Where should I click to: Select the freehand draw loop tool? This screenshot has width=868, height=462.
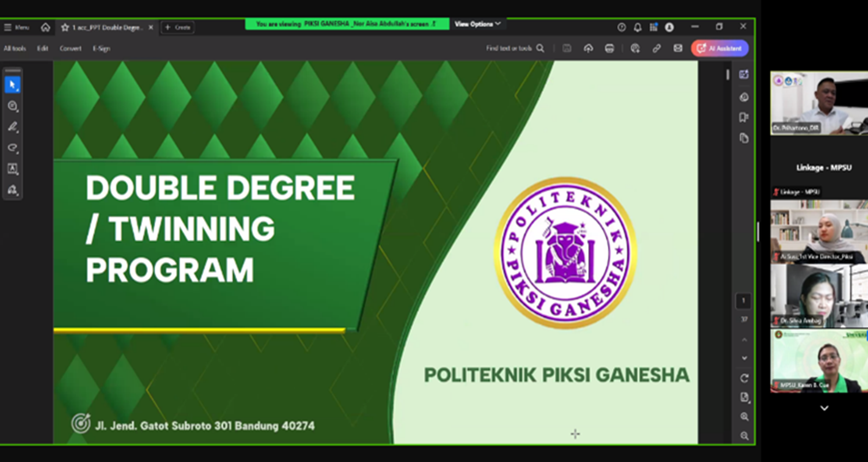coord(12,148)
